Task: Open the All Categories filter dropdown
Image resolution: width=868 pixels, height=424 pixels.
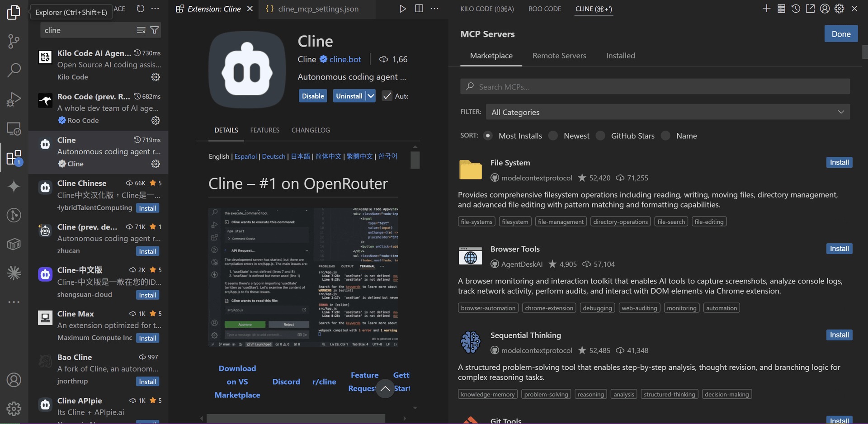Action: pyautogui.click(x=668, y=112)
